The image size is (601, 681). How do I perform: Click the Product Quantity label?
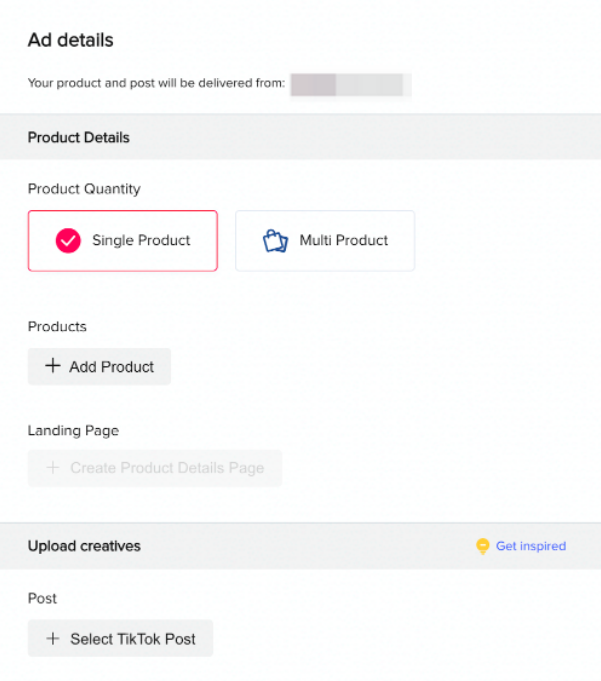coord(84,189)
